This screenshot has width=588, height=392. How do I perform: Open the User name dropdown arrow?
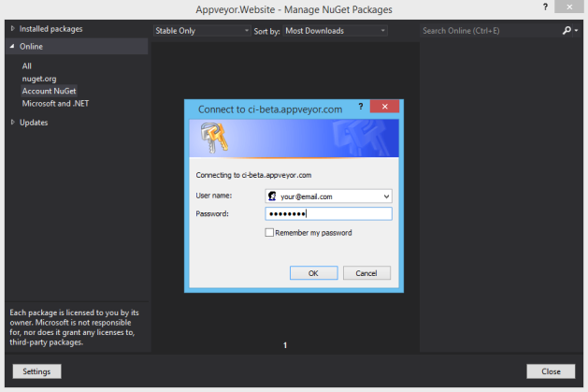click(x=386, y=196)
